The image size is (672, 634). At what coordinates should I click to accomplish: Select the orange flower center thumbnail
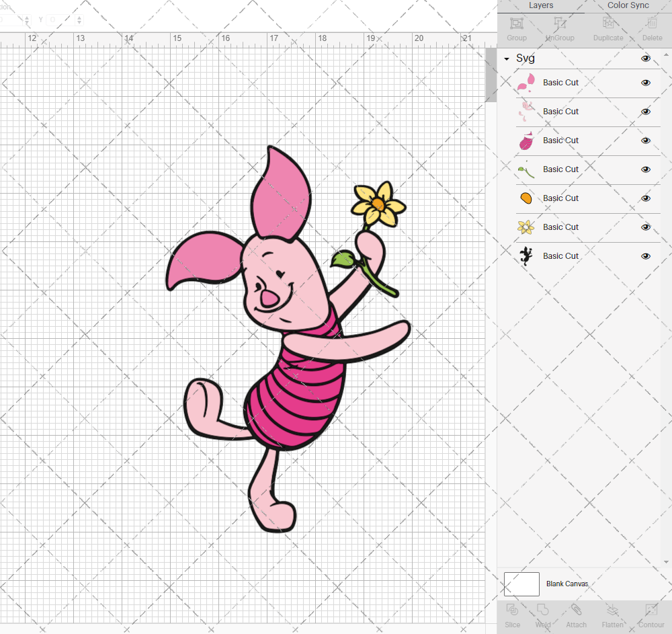[526, 198]
